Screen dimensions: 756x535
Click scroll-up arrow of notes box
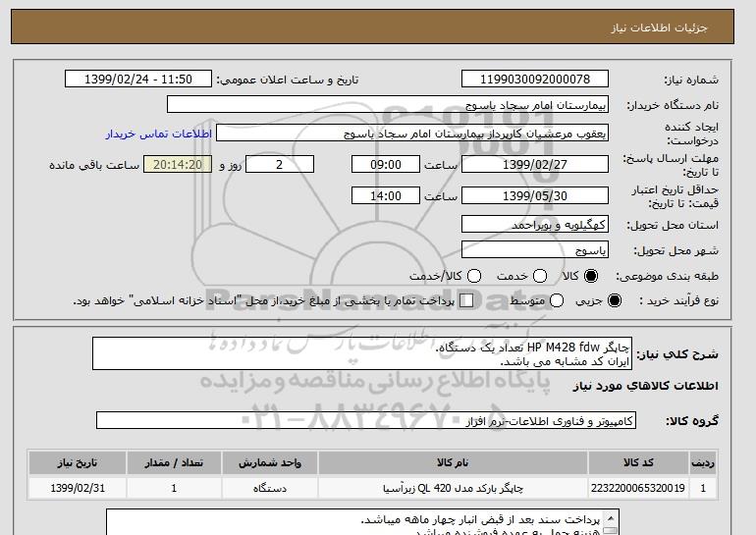(611, 518)
